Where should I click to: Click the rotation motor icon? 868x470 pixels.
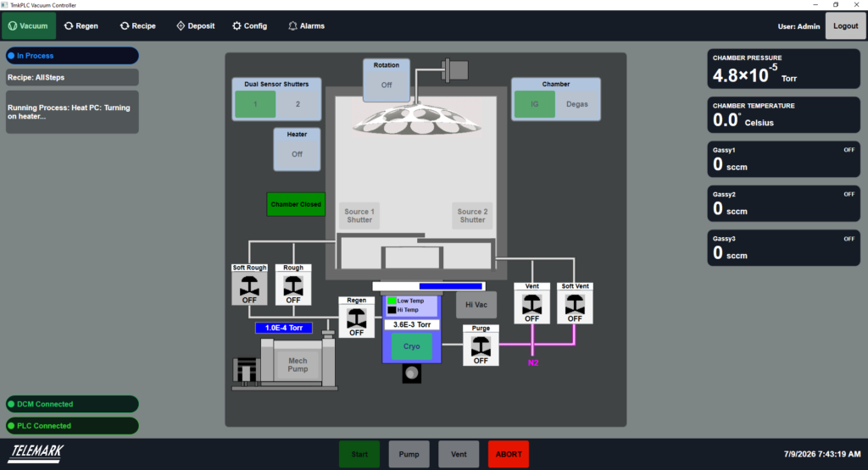tap(455, 70)
